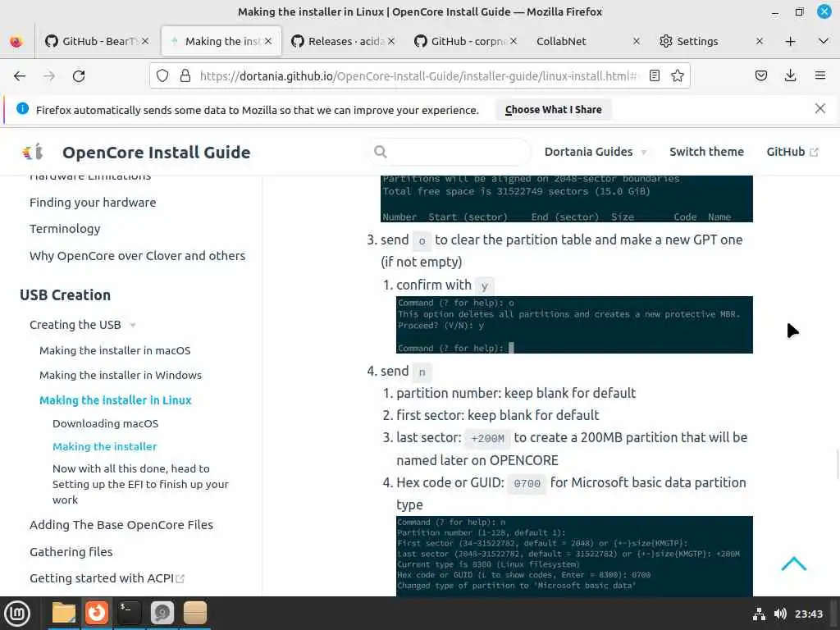Click the 23:43 clock
The width and height of the screenshot is (840, 630).
(x=808, y=614)
